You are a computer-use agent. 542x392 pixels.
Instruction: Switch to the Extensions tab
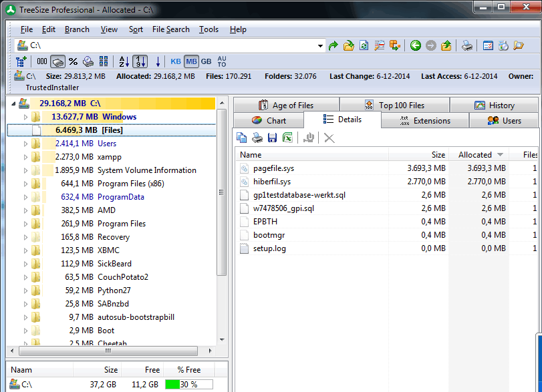tap(425, 120)
